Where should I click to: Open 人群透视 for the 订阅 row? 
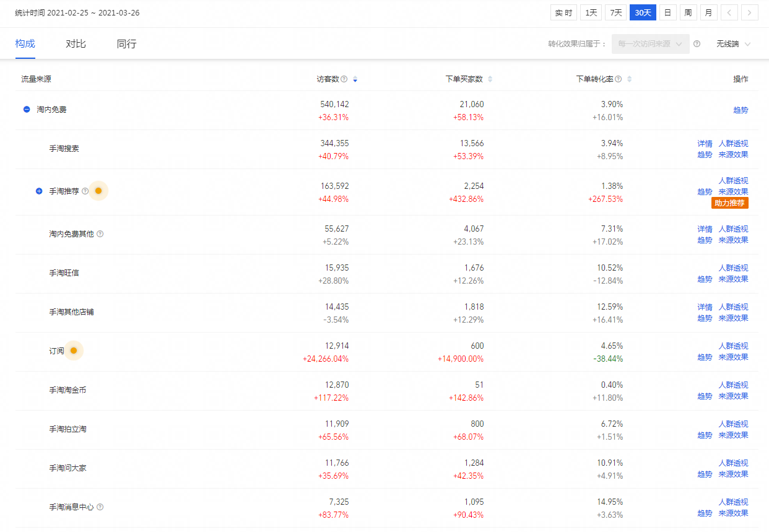[734, 346]
